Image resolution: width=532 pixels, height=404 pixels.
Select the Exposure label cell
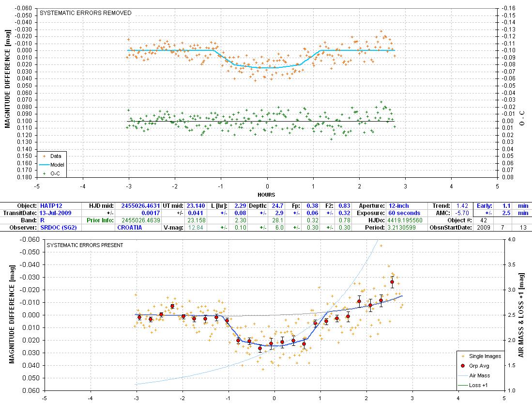[371, 213]
